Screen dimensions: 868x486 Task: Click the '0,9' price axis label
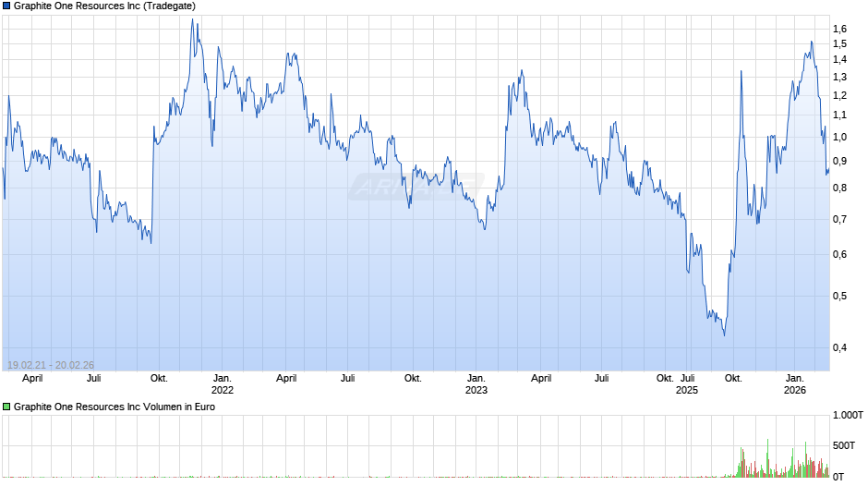click(839, 162)
